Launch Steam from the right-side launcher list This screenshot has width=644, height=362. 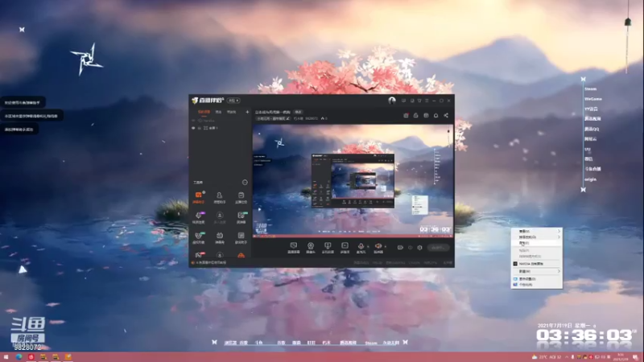tap(591, 89)
